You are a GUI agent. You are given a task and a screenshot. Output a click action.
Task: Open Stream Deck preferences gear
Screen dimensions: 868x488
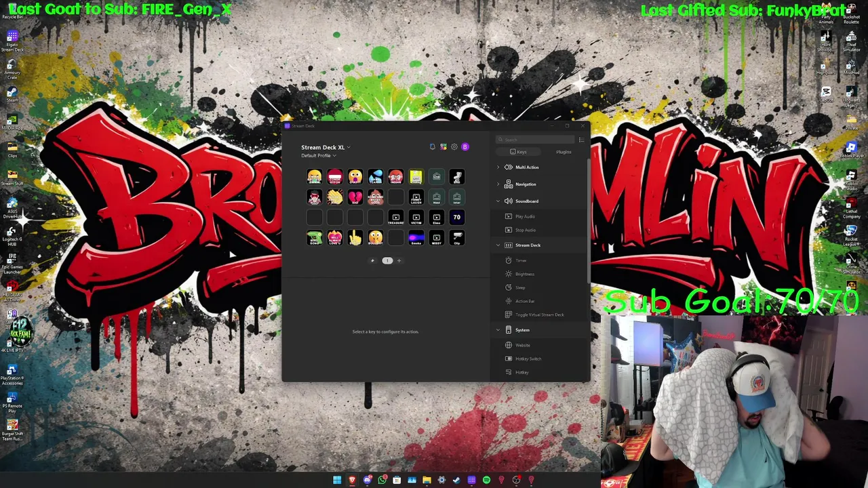(x=454, y=147)
